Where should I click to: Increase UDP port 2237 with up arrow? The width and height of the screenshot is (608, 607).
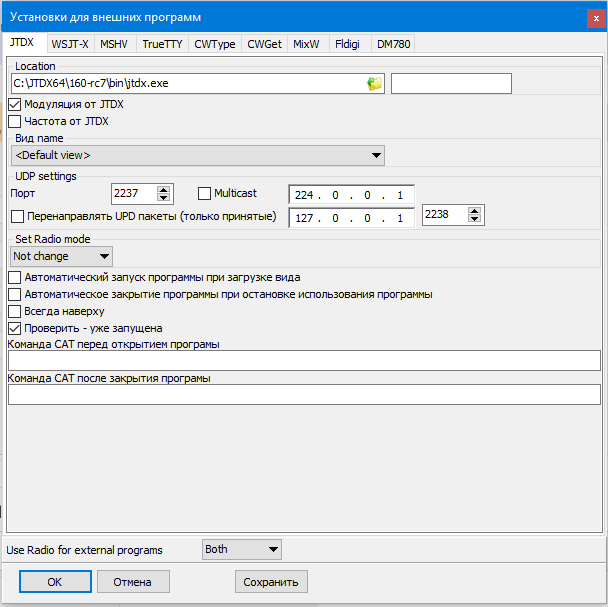163,190
